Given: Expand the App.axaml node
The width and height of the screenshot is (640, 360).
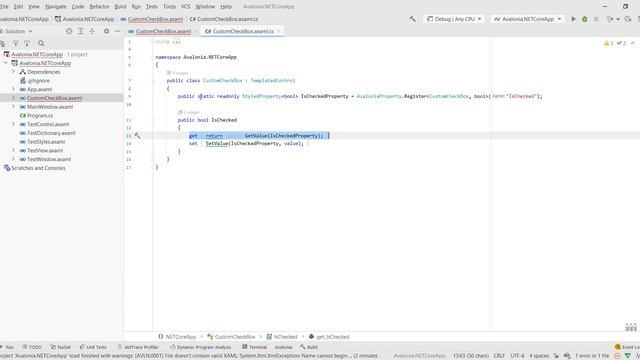Looking at the screenshot, I should (13, 89).
